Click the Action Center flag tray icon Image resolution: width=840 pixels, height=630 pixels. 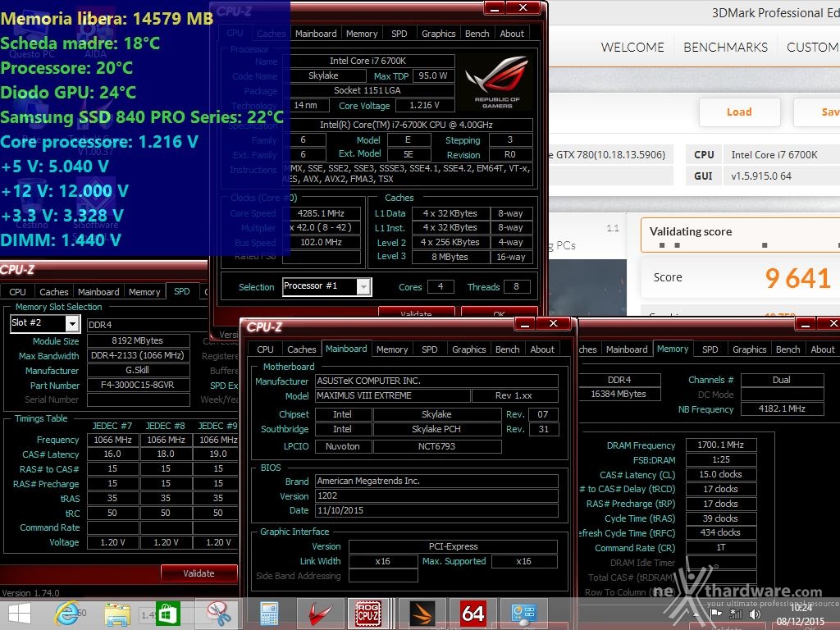[715, 614]
